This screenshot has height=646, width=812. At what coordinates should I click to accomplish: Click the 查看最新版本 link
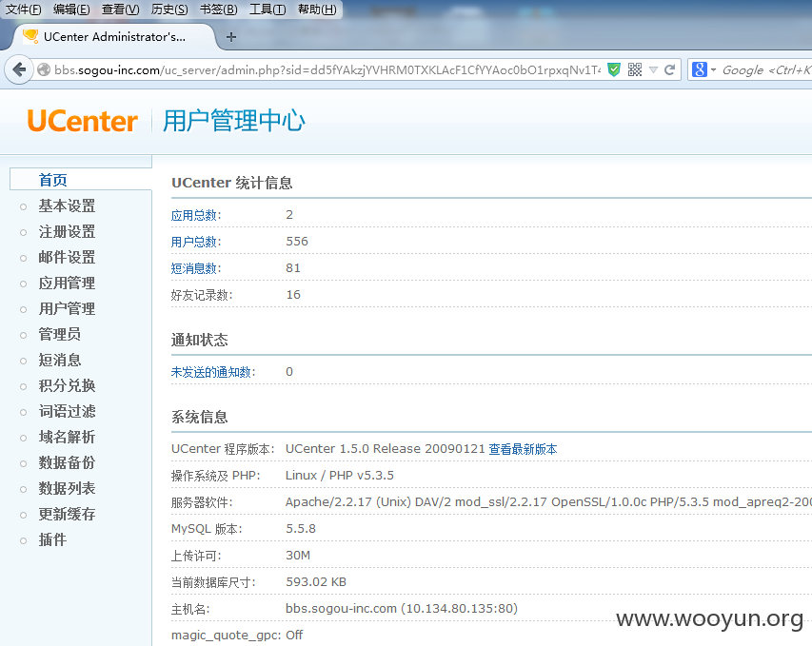coord(523,449)
